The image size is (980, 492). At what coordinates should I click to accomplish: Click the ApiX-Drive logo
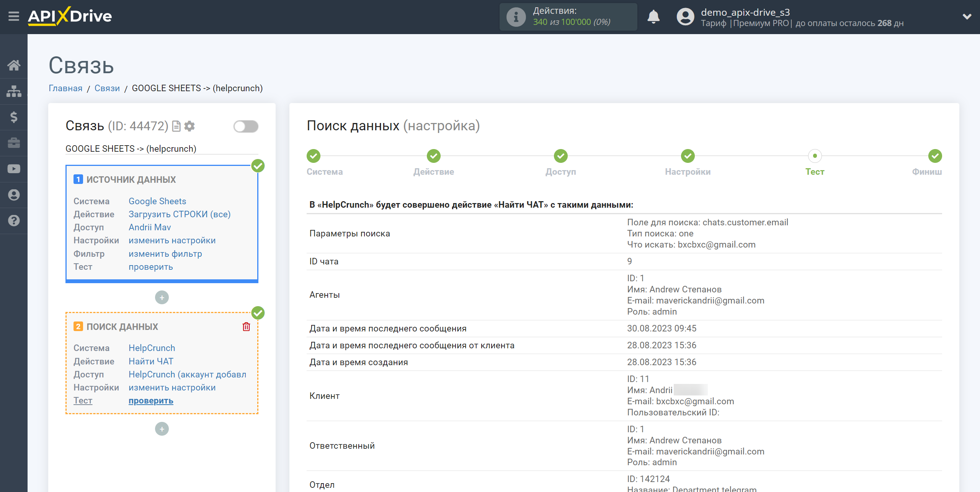pos(70,16)
